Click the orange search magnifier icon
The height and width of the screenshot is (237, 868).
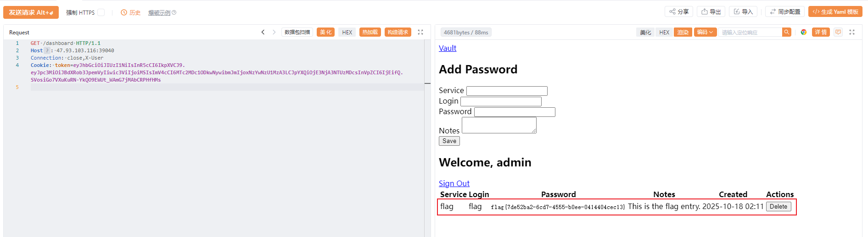click(x=787, y=32)
